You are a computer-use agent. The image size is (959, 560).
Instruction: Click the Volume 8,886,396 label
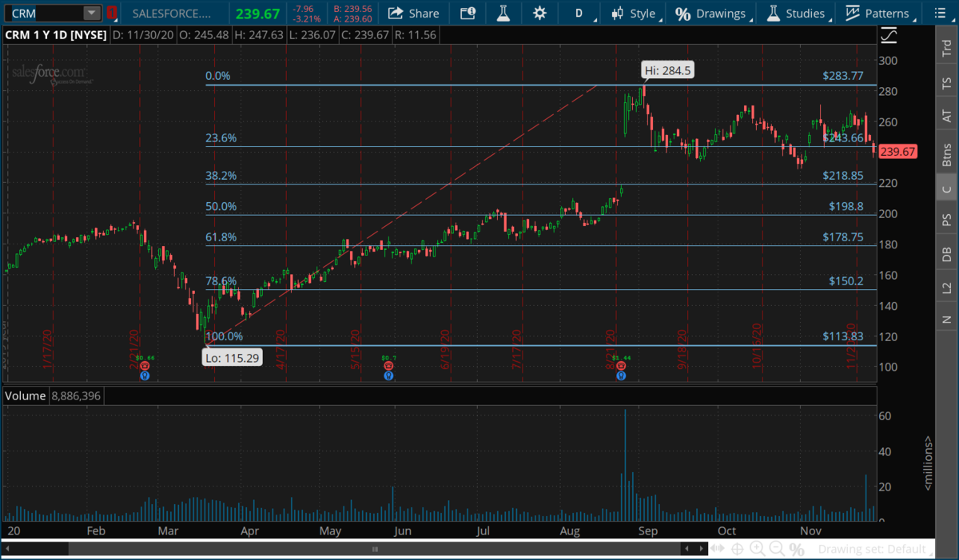54,395
